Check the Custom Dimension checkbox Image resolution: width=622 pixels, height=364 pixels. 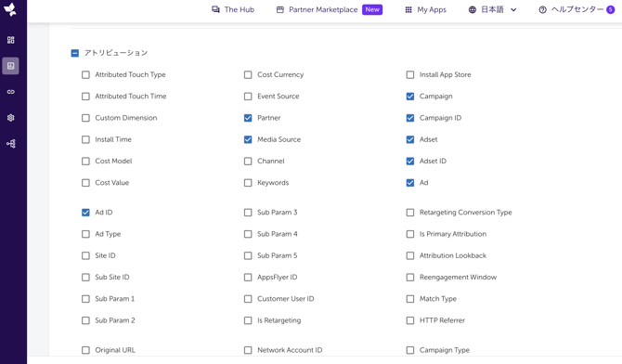tap(85, 118)
